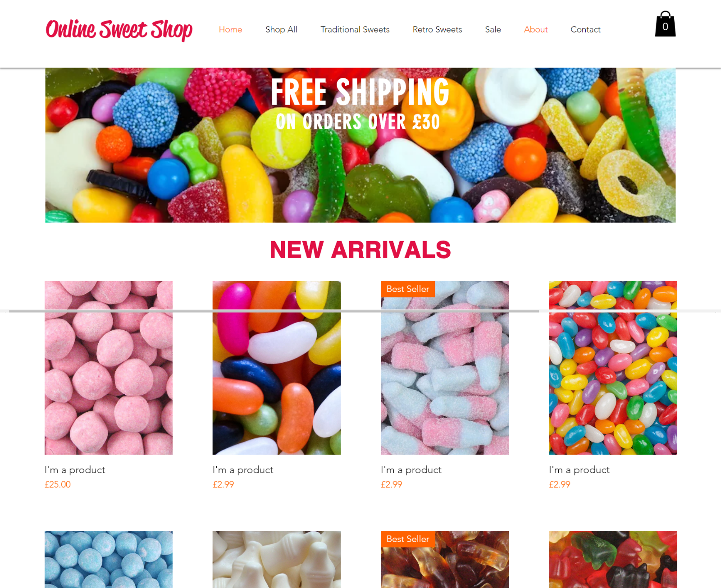Open the Shop All page
This screenshot has height=588, width=721.
point(281,29)
